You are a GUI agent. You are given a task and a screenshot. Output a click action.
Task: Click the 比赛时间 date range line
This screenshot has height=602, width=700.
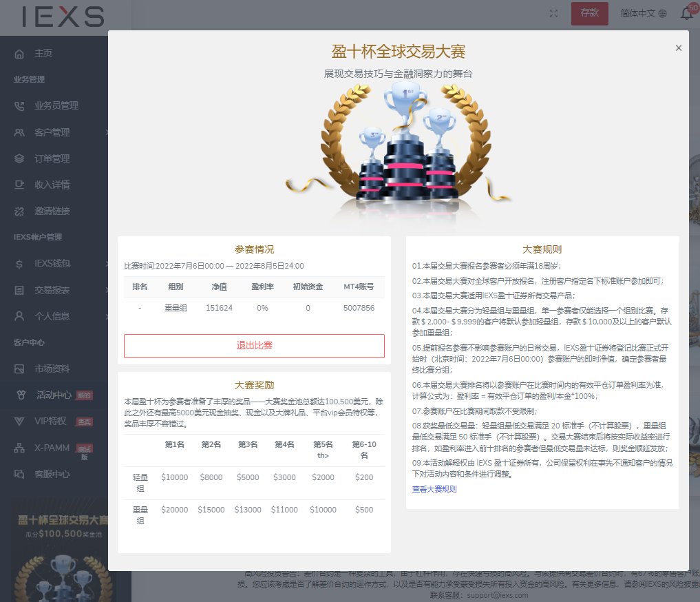(214, 266)
